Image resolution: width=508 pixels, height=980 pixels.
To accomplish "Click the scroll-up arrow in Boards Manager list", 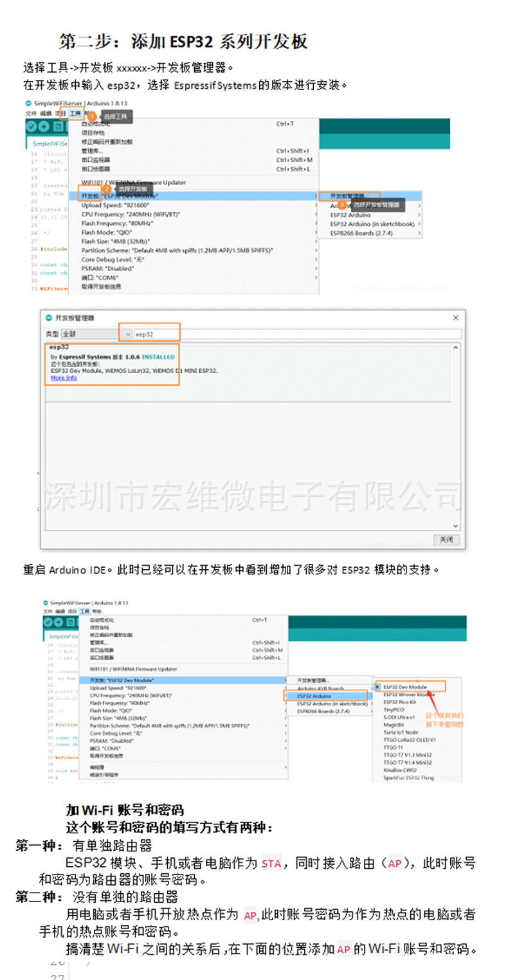I will [x=457, y=348].
